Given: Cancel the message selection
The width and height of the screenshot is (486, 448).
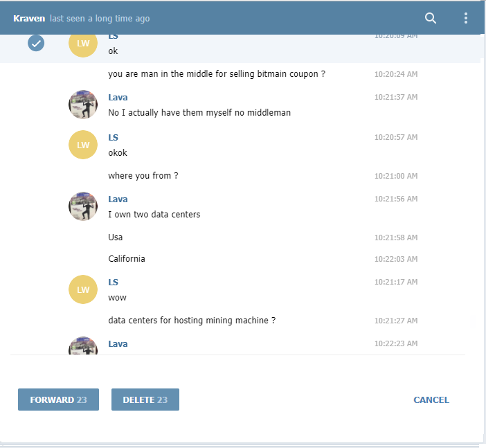Looking at the screenshot, I should 431,400.
